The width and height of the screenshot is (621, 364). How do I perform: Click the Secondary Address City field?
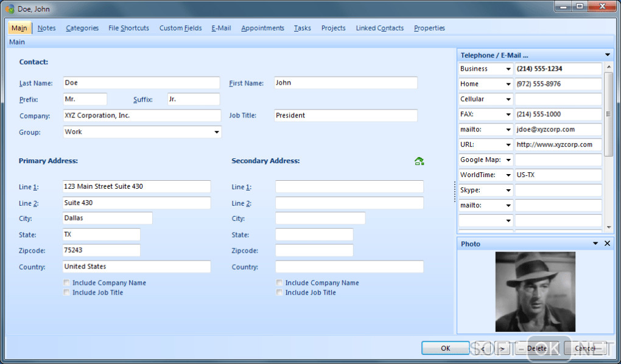click(320, 219)
